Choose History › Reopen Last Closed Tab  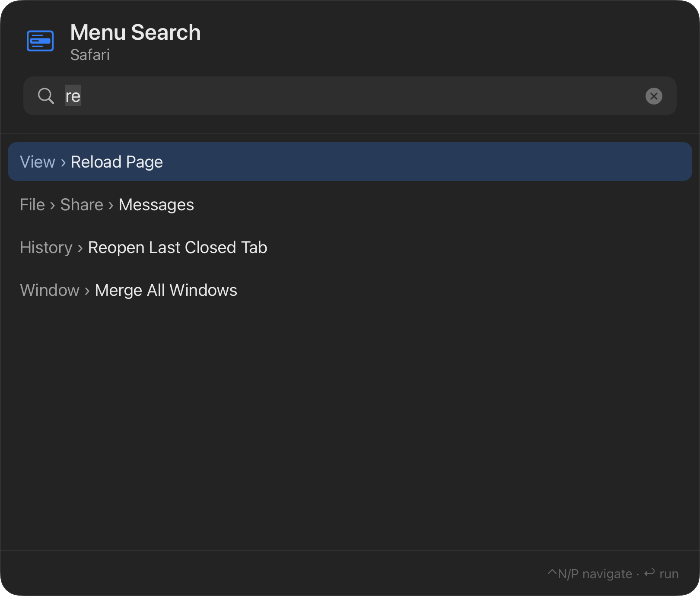(x=350, y=247)
